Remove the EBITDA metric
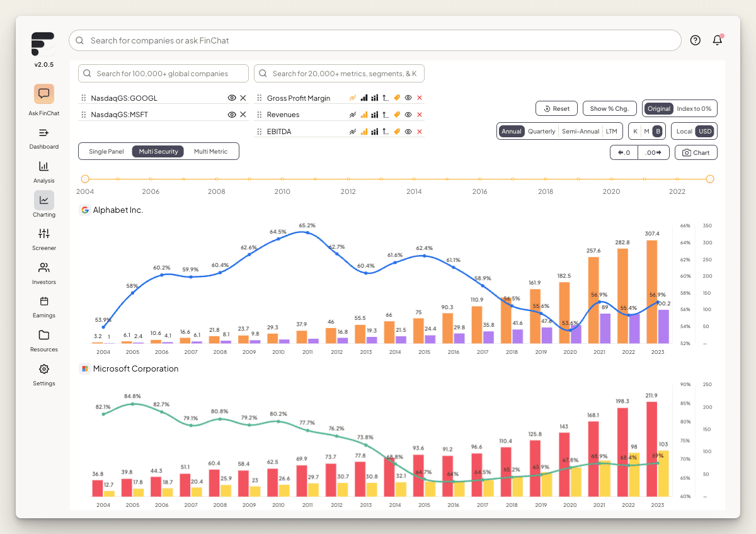 click(420, 132)
